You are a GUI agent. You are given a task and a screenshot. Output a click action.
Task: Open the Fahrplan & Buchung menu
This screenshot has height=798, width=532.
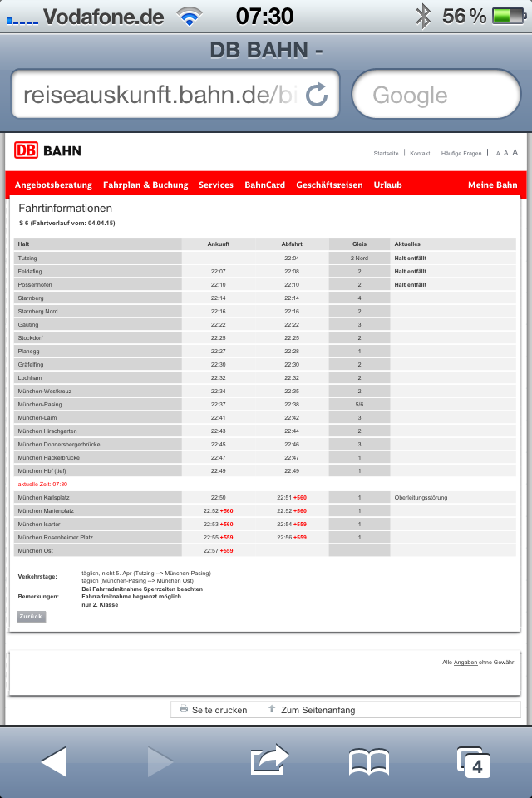(145, 185)
